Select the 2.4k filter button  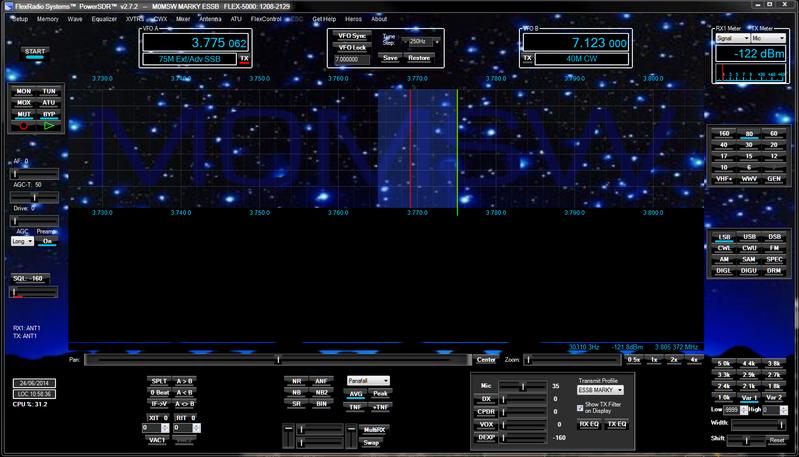coord(724,386)
